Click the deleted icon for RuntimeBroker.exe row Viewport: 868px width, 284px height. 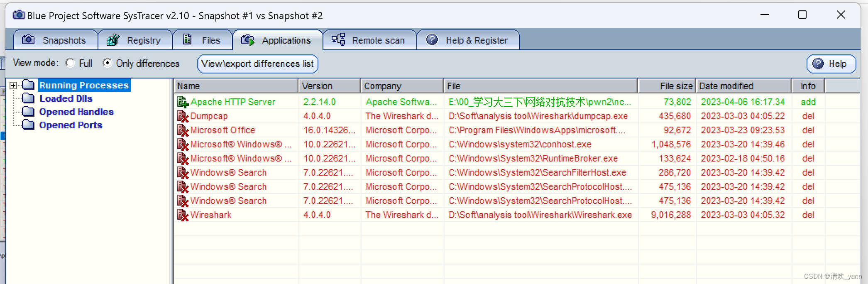183,158
